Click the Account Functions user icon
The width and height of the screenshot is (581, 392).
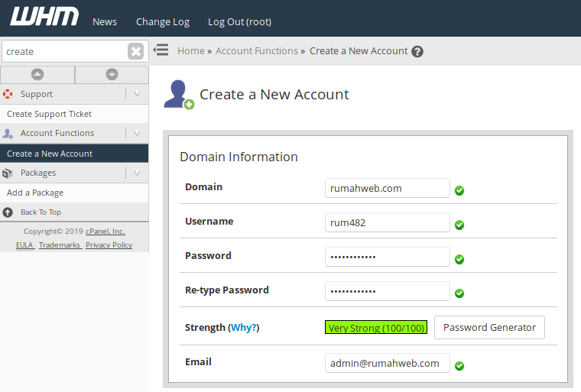click(x=8, y=134)
